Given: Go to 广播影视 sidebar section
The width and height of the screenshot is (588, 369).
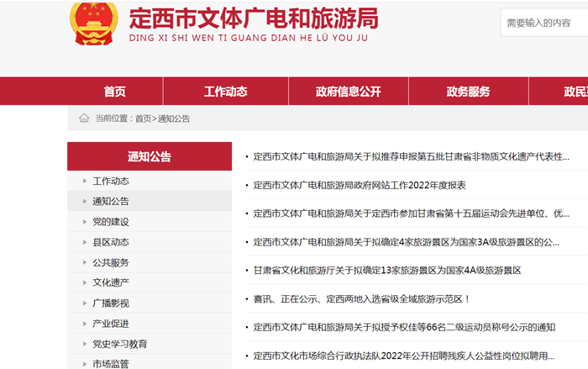Looking at the screenshot, I should point(111,303).
